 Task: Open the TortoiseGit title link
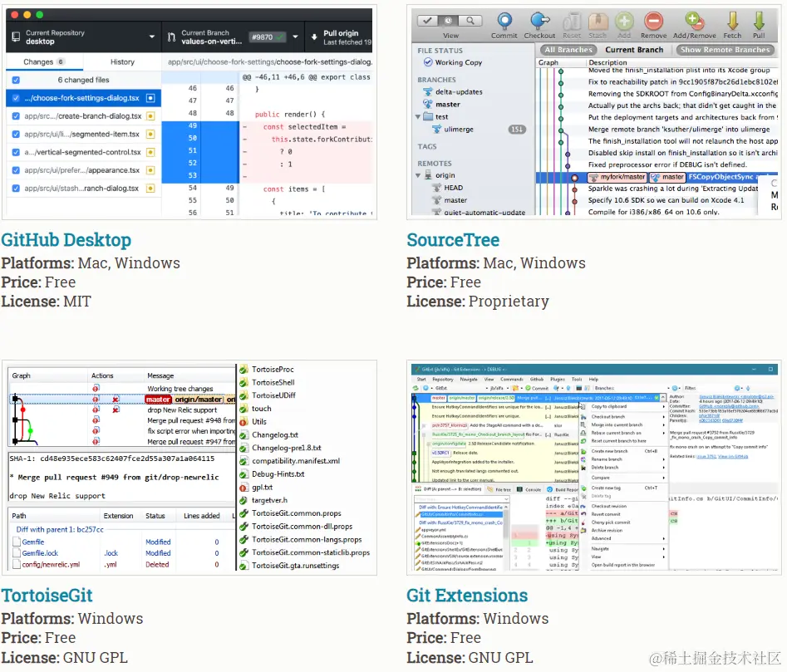click(47, 596)
